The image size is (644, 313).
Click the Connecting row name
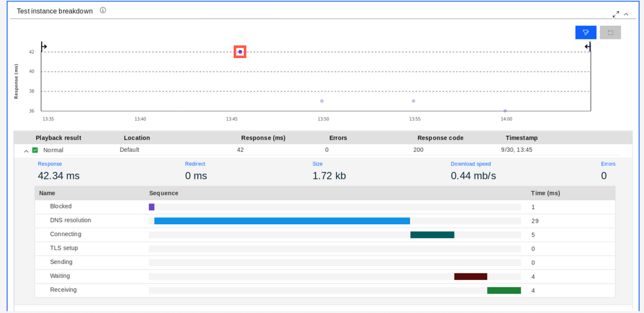66,234
